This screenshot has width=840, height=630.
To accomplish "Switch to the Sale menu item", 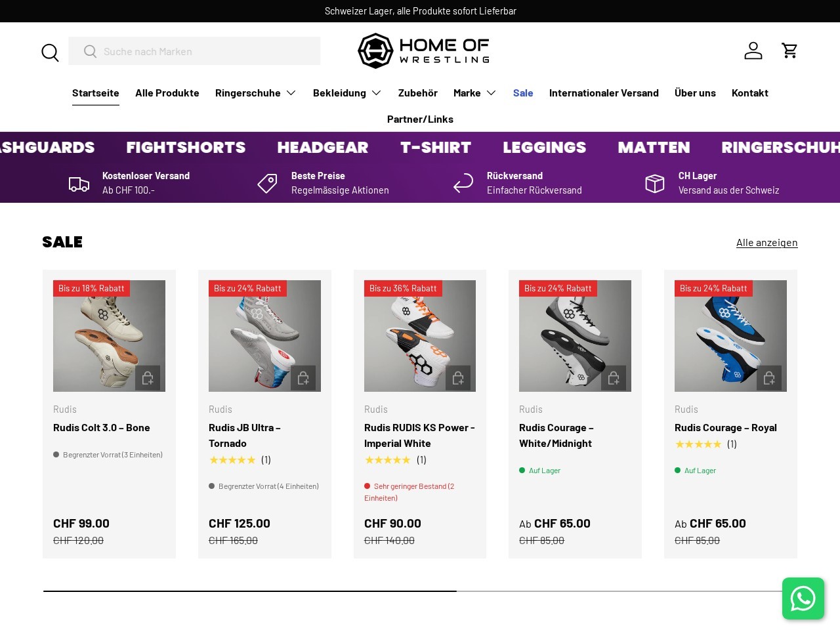I will (523, 93).
